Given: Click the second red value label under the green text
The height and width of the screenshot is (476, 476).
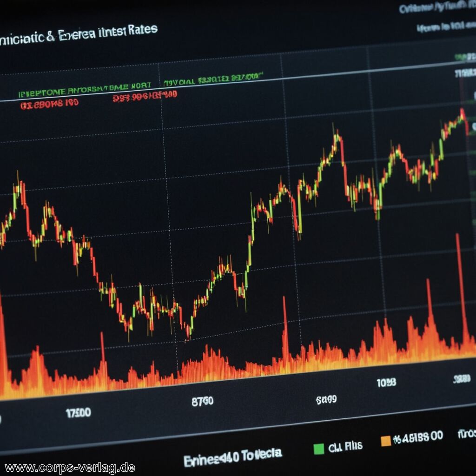Looking at the screenshot, I should (145, 96).
